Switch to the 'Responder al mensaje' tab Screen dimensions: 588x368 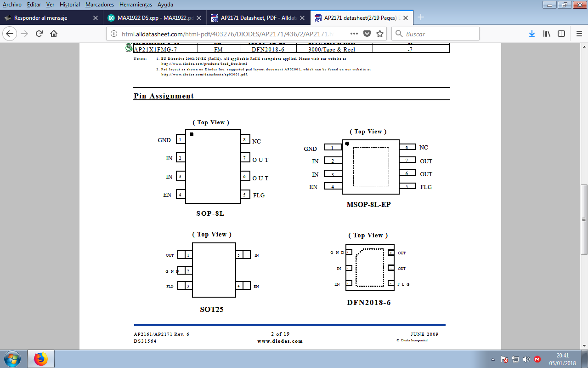coord(51,18)
